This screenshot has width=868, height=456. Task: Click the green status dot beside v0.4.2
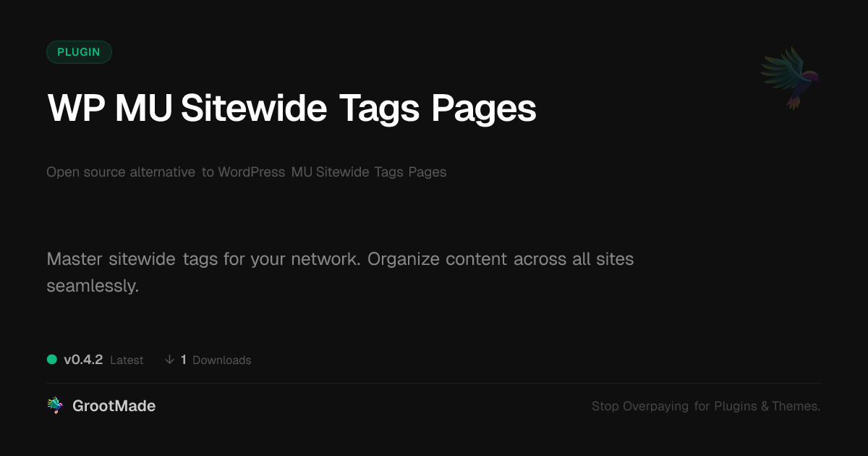(52, 360)
